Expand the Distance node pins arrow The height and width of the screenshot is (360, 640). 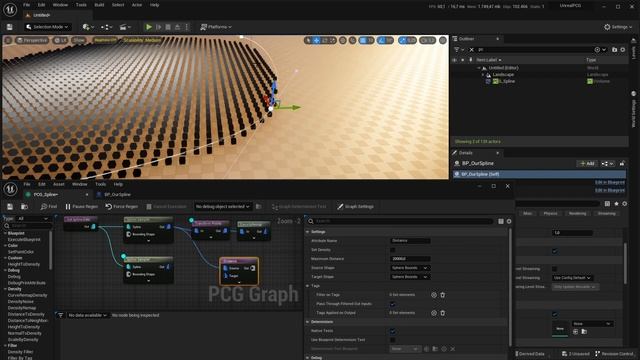[239, 282]
